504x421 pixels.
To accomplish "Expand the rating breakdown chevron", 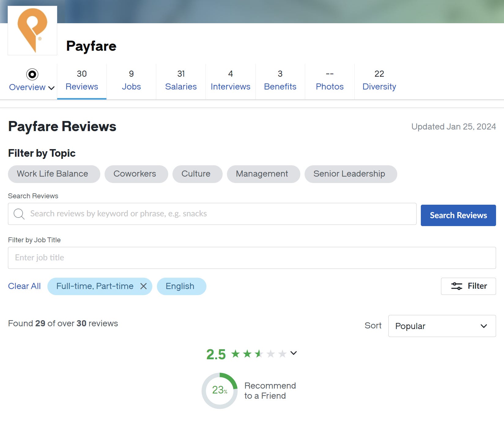I will tap(294, 353).
